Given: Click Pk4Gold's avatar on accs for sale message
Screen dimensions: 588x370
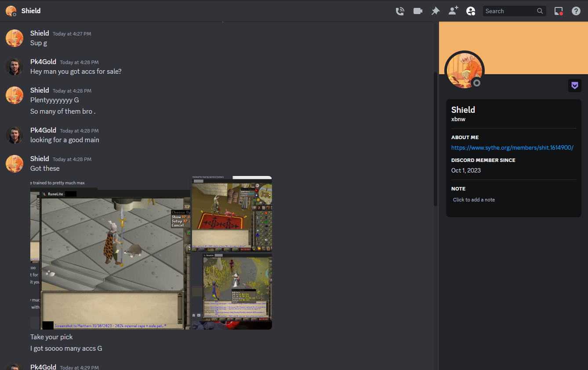Looking at the screenshot, I should (x=15, y=67).
